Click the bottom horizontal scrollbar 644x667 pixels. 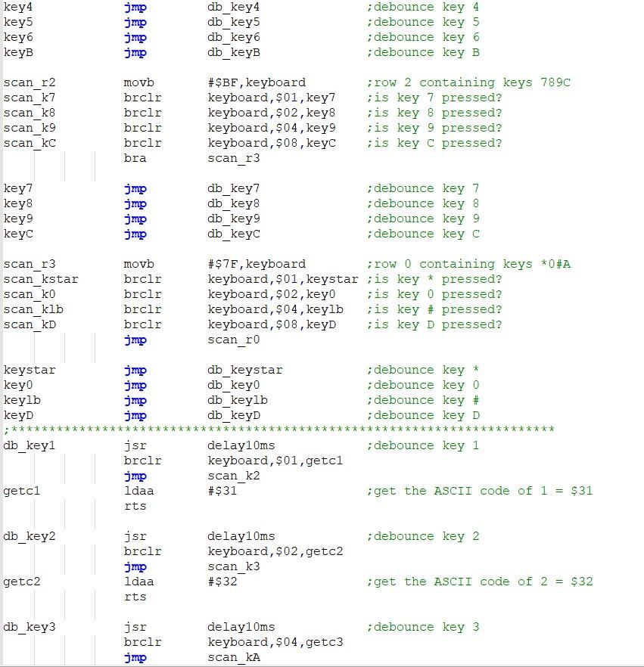click(322, 663)
